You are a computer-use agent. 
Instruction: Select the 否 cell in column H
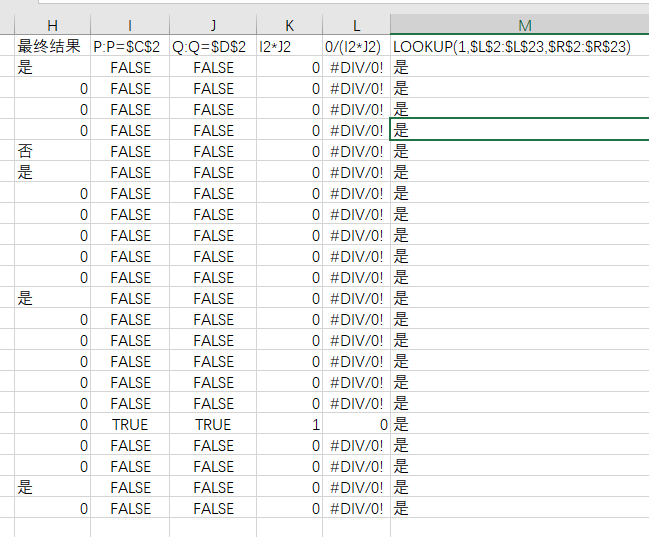pyautogui.click(x=52, y=151)
